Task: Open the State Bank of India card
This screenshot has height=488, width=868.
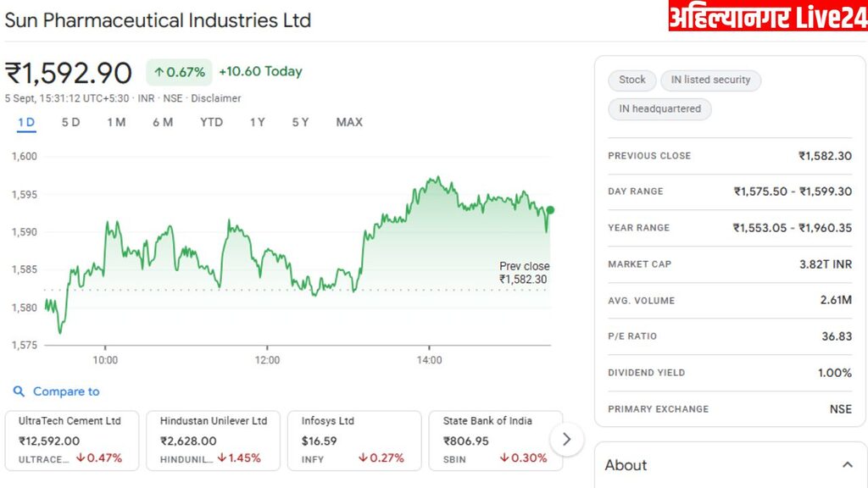Action: tap(496, 439)
